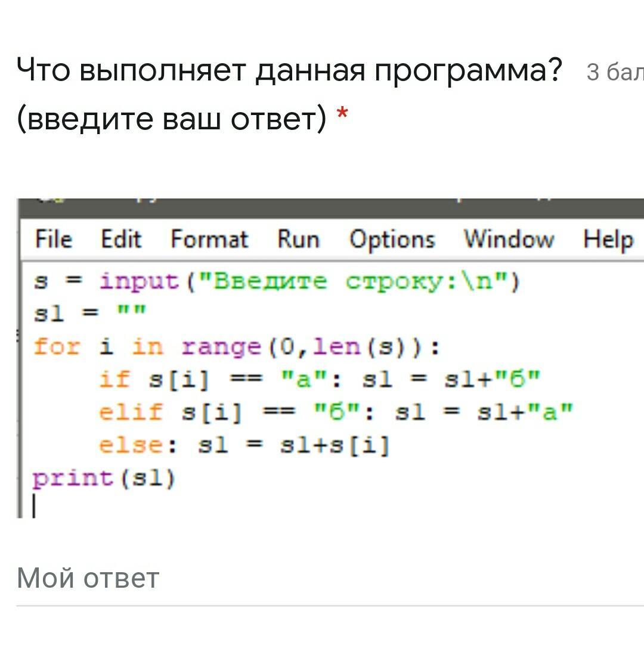
Task: Click the "3 бал" points label
Action: (x=614, y=73)
